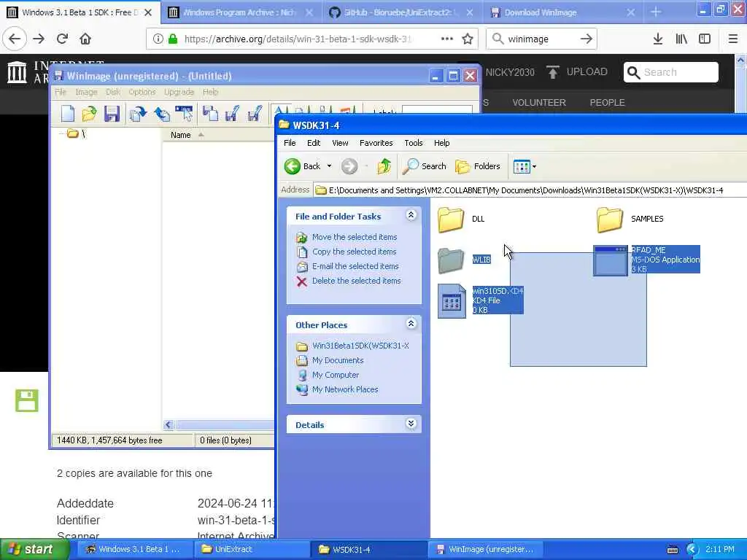The width and height of the screenshot is (747, 560).
Task: Click Open image icon in WinImage toolbar
Action: pyautogui.click(x=89, y=114)
